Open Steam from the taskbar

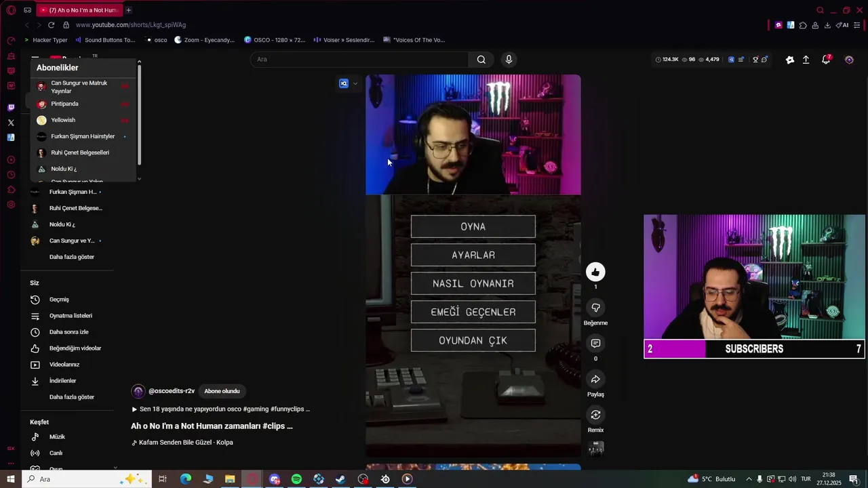(x=340, y=479)
